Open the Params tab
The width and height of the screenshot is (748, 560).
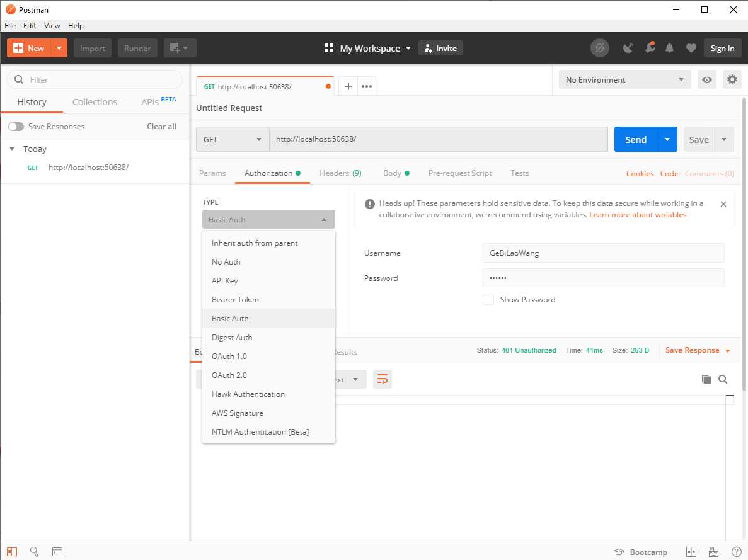pyautogui.click(x=212, y=173)
